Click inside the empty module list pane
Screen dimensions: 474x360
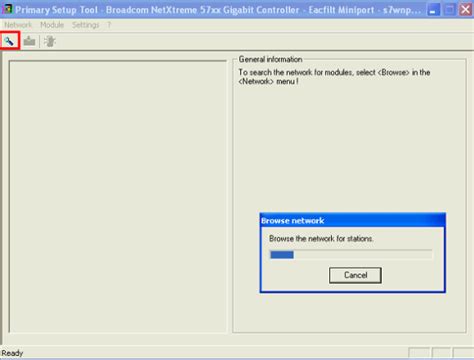118,197
